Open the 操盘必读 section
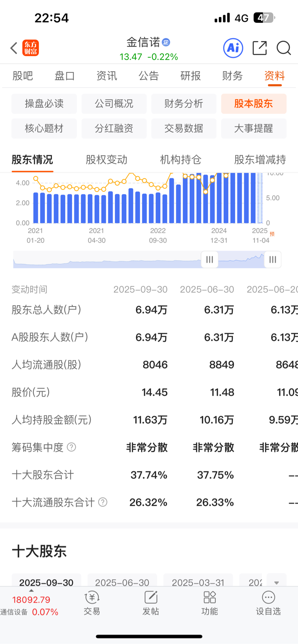 point(44,103)
